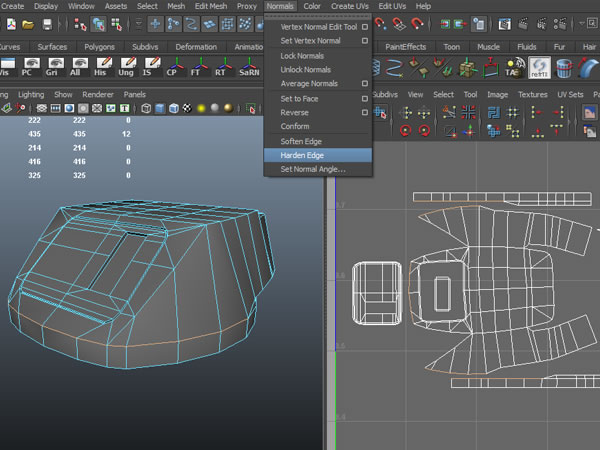Click the TA shelf button
Image resolution: width=600 pixels, height=450 pixels.
click(x=514, y=68)
